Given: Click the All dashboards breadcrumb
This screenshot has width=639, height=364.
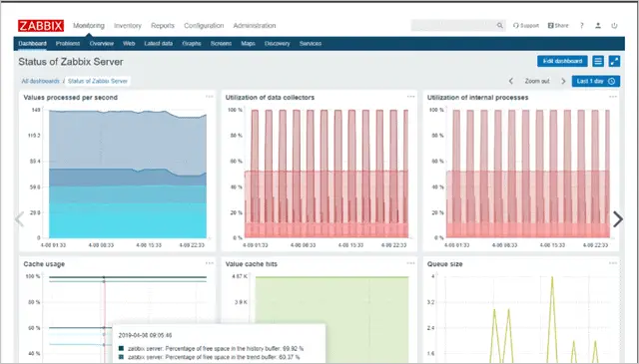Looking at the screenshot, I should (40, 81).
